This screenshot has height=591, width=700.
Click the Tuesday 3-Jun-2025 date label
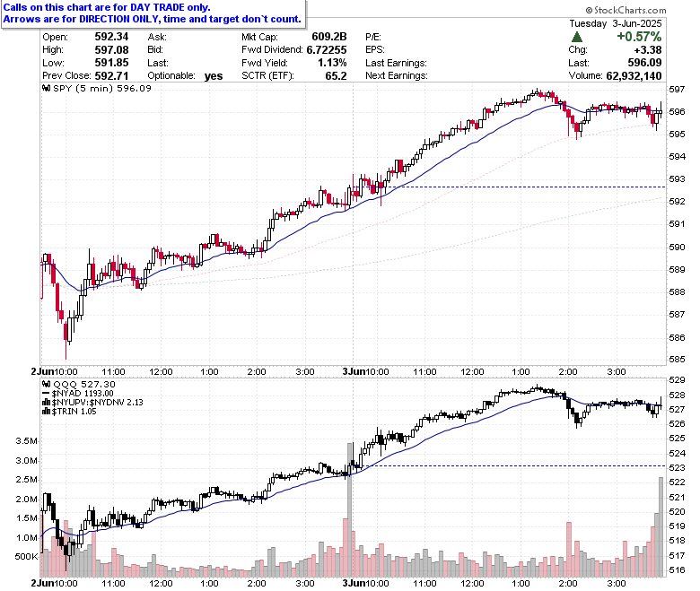(x=615, y=23)
